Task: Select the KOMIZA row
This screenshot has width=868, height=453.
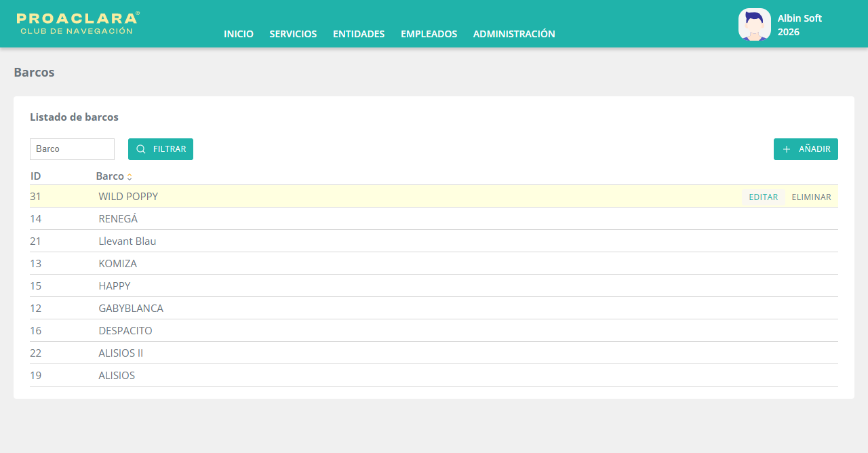Action: [434, 264]
